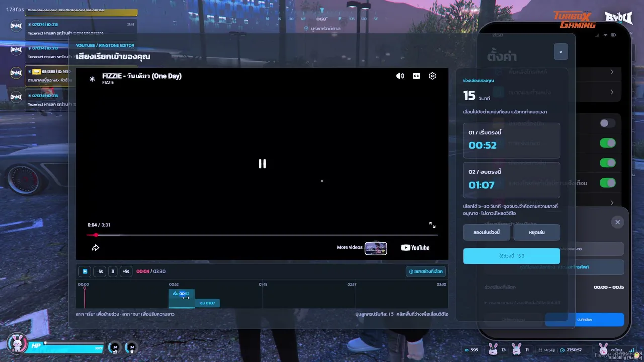Image resolution: width=644 pixels, height=362 pixels.
Task: Click the FIZZIE channel avatar icon
Action: pyautogui.click(x=92, y=79)
